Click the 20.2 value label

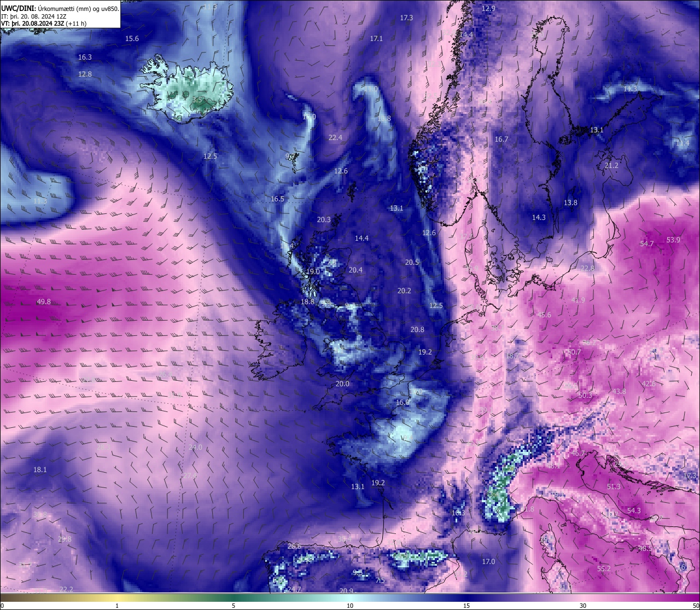[x=404, y=291]
